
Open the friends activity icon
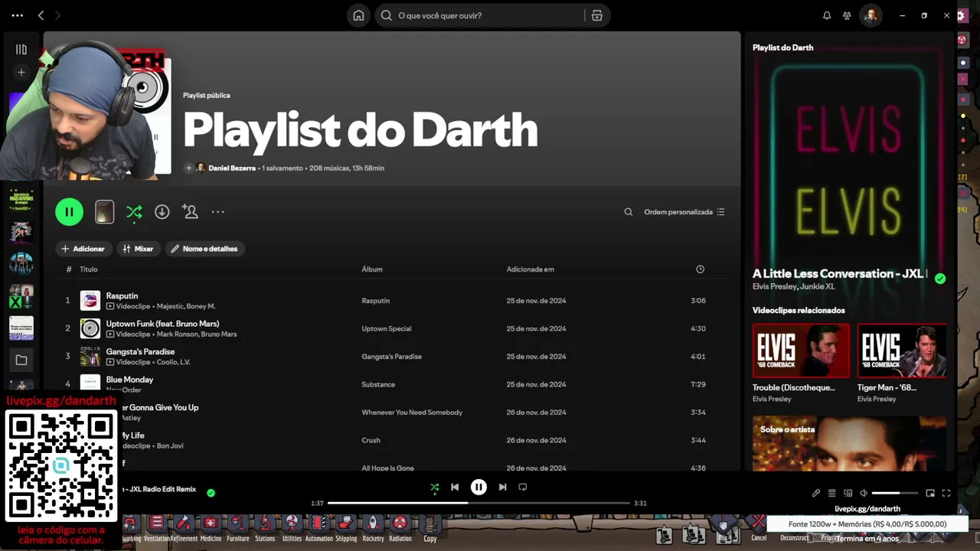point(847,15)
